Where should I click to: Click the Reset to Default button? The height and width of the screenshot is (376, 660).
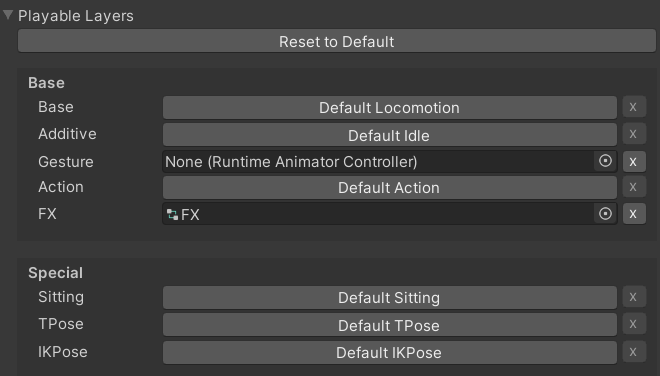[337, 41]
